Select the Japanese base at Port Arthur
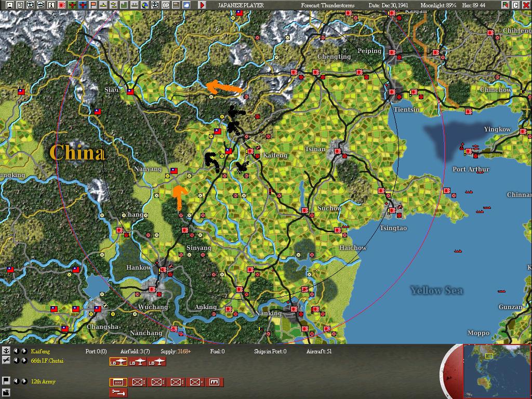Viewport: 532px width, 399px height. 469,151
